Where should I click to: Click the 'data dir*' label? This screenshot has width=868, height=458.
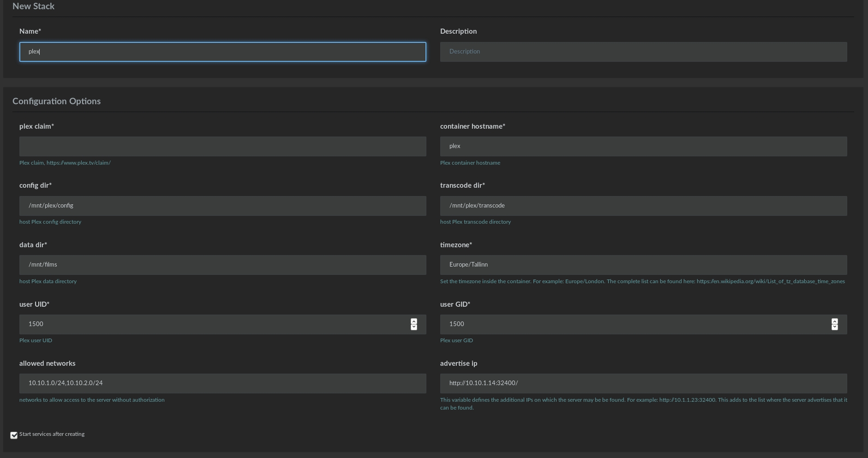coord(33,245)
